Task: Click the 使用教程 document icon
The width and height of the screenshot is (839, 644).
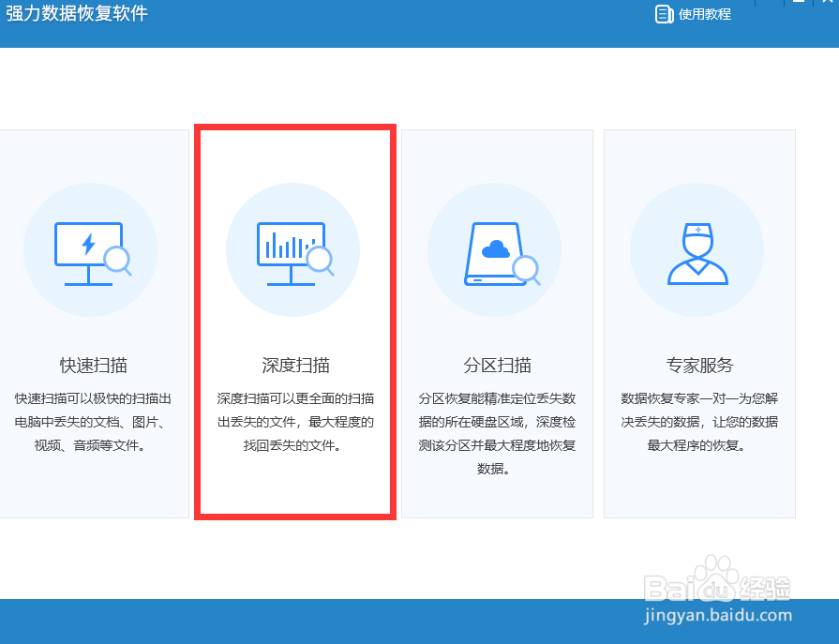Action: point(664,14)
